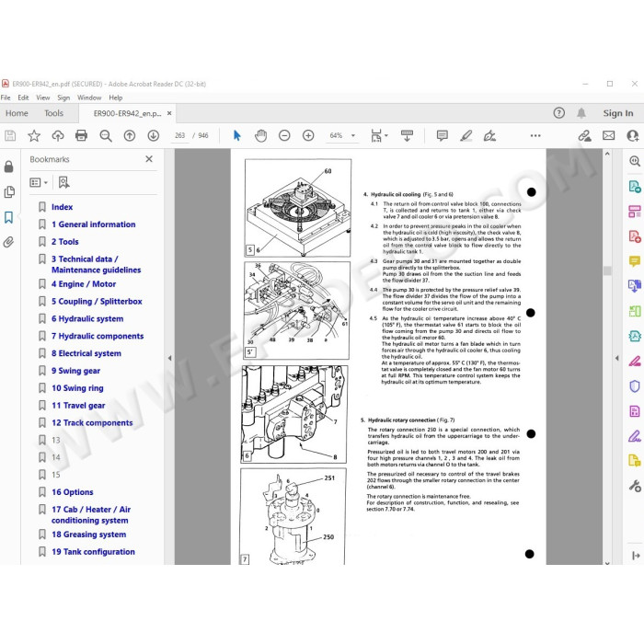Open search tool in right pane
Screen dimensions: 644x644
[635, 161]
